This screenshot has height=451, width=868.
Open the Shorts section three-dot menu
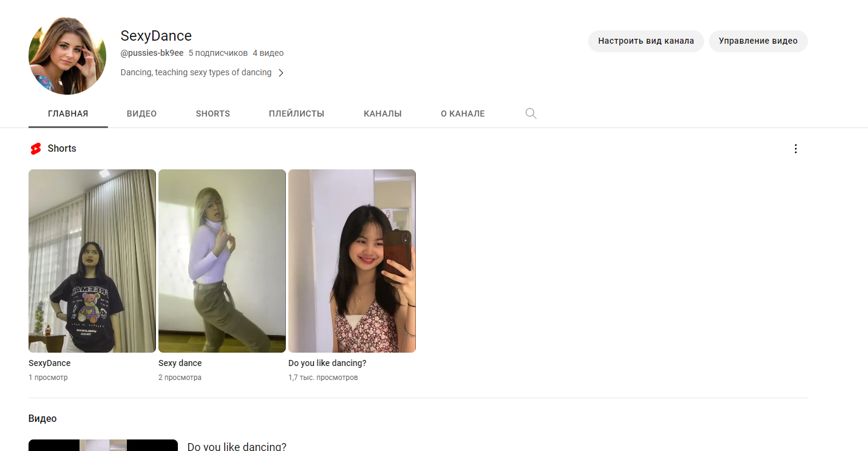(796, 149)
